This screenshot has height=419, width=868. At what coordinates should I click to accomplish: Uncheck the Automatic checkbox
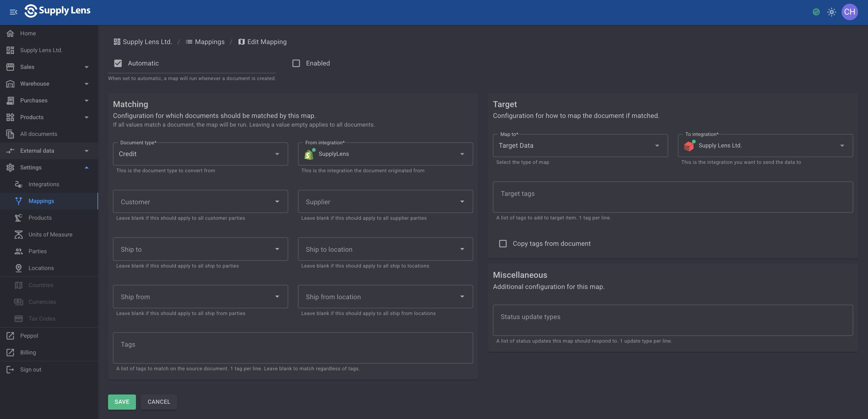[118, 63]
